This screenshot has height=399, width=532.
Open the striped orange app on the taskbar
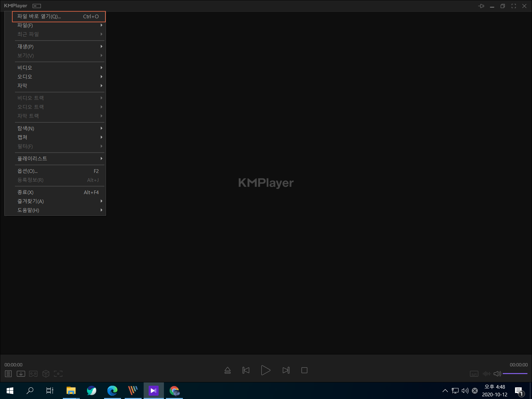click(133, 391)
